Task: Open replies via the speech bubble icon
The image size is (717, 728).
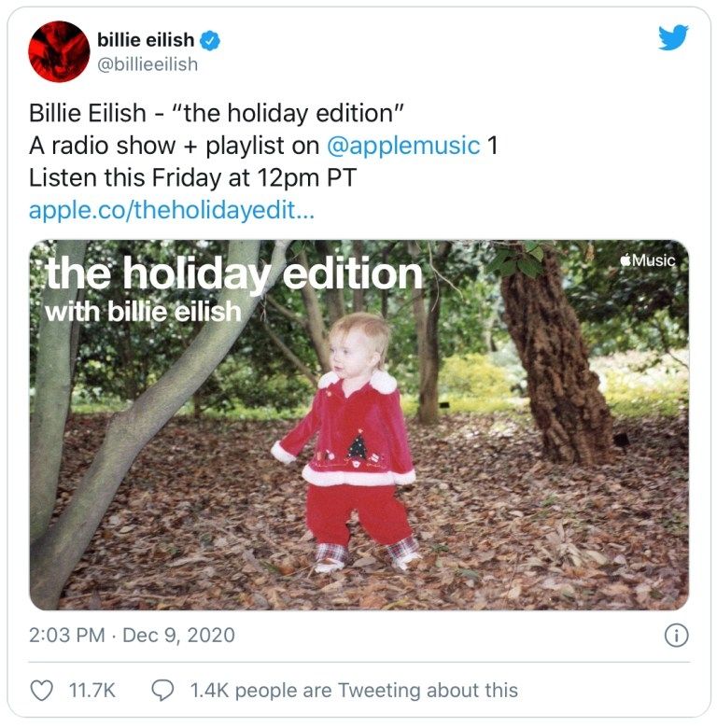Action: click(x=163, y=690)
